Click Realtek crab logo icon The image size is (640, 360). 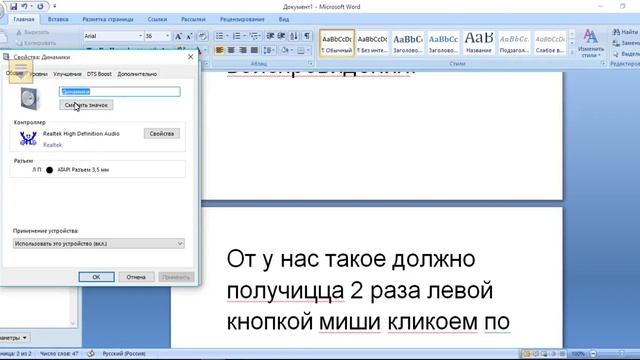click(28, 139)
